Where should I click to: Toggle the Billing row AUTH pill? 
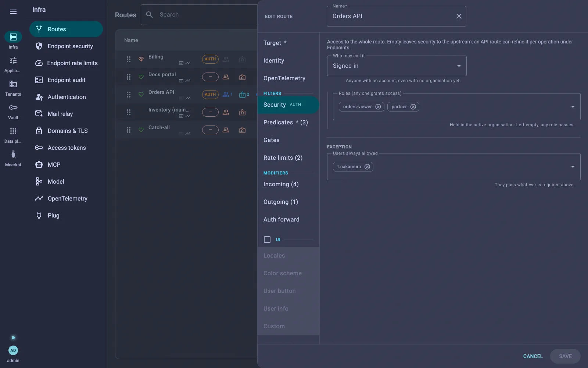[x=210, y=59]
